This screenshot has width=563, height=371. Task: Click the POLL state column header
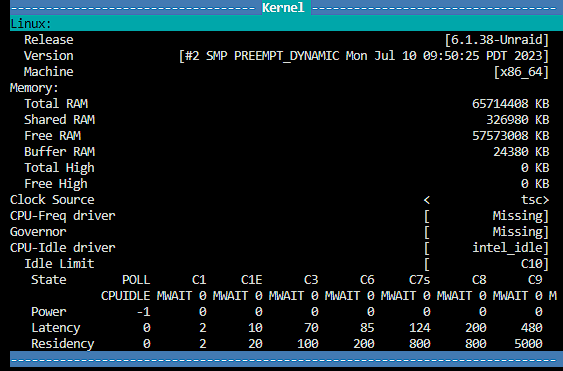tap(136, 280)
